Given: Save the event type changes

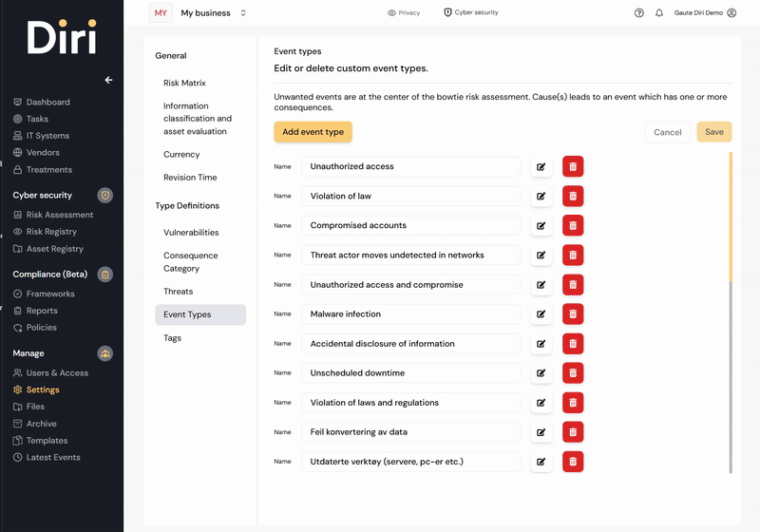Looking at the screenshot, I should click(x=714, y=132).
